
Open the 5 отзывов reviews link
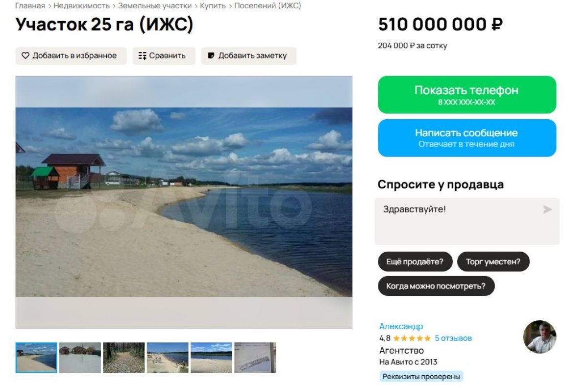(453, 338)
